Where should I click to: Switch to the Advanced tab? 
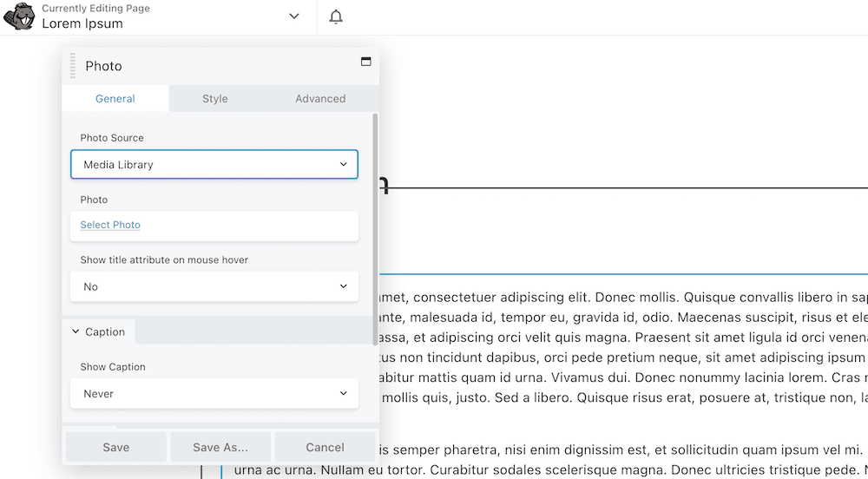click(320, 98)
